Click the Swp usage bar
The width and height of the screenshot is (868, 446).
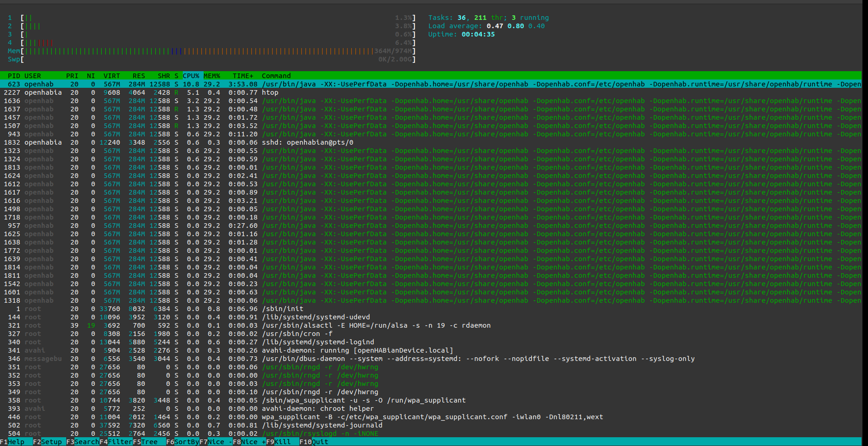pyautogui.click(x=211, y=59)
